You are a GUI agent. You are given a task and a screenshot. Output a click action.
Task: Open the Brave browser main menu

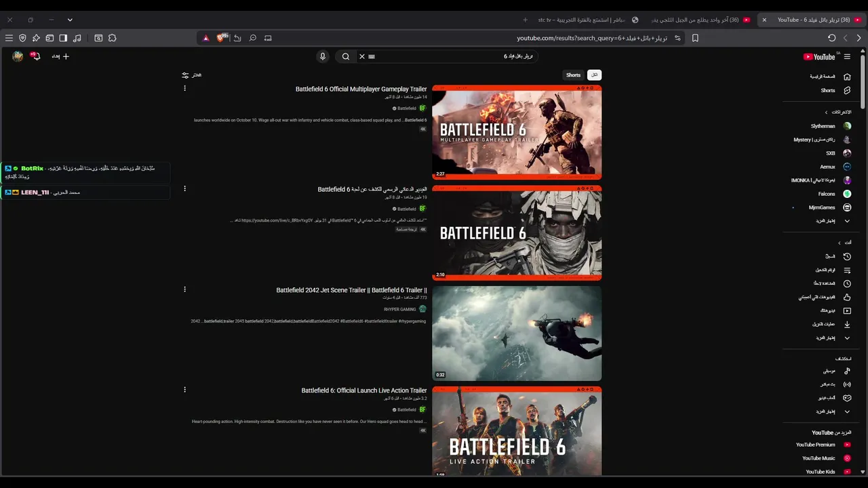coord(9,38)
